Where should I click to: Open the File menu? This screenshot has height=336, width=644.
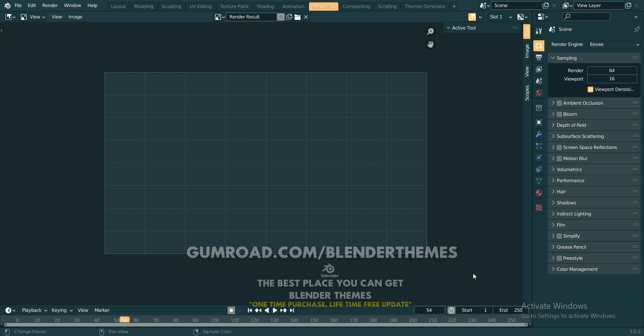pos(18,5)
